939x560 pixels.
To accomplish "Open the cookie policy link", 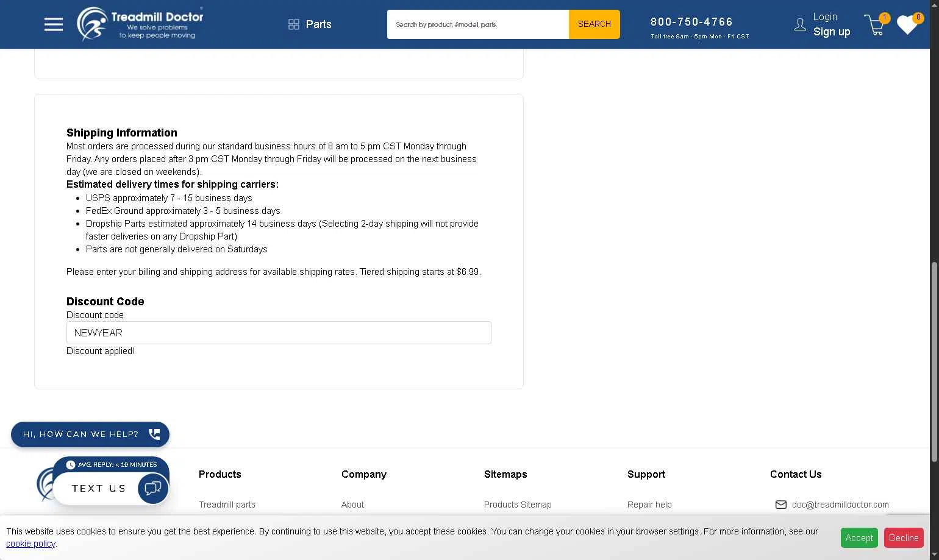I will coord(30,544).
